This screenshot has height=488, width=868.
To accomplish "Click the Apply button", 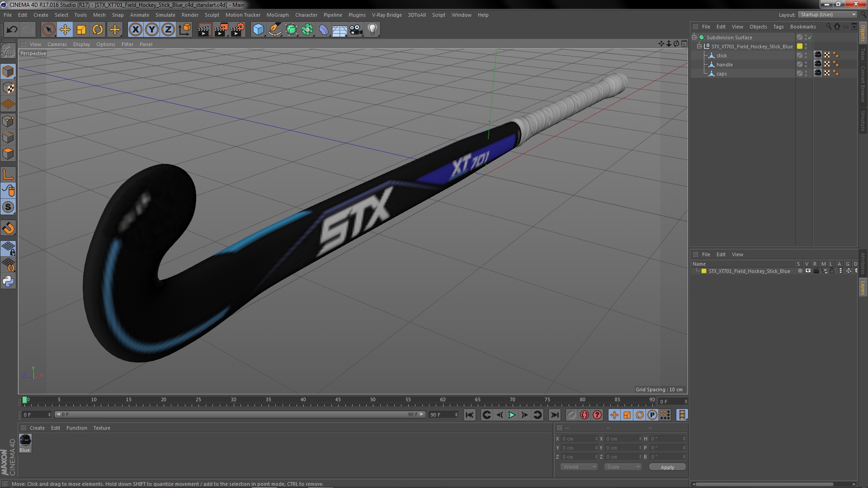I will (667, 467).
